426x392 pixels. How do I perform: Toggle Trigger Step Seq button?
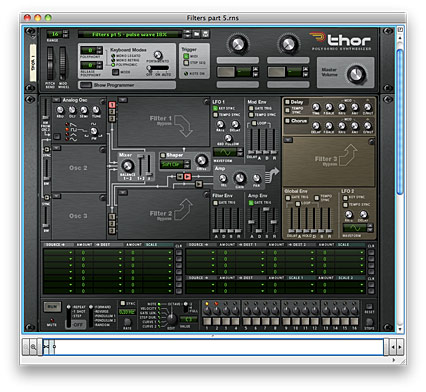point(186,63)
